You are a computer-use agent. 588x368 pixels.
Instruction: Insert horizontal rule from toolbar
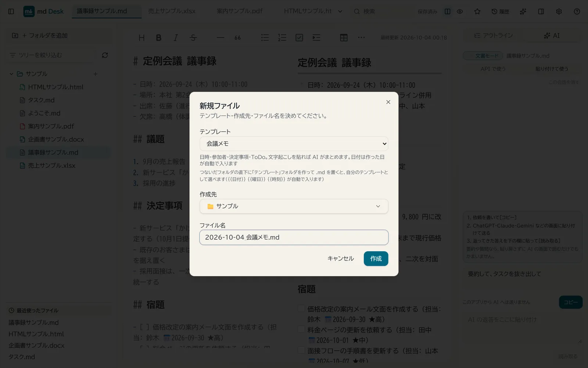click(x=220, y=38)
